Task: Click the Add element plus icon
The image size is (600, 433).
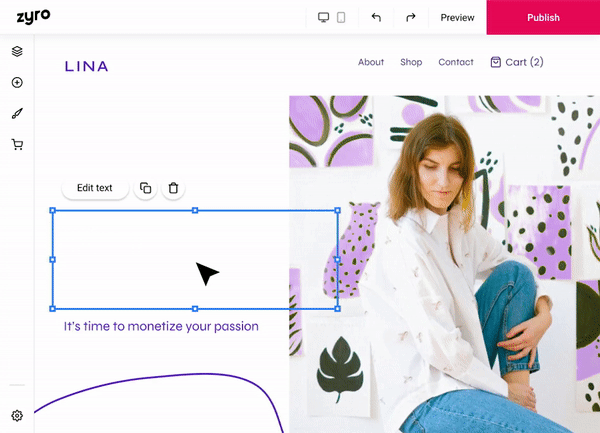Action: click(17, 83)
